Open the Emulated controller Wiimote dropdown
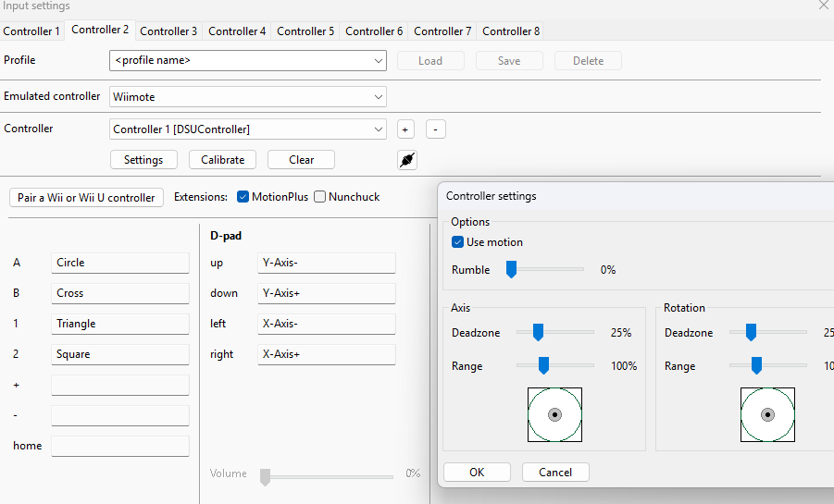Image resolution: width=834 pixels, height=504 pixels. pos(248,97)
